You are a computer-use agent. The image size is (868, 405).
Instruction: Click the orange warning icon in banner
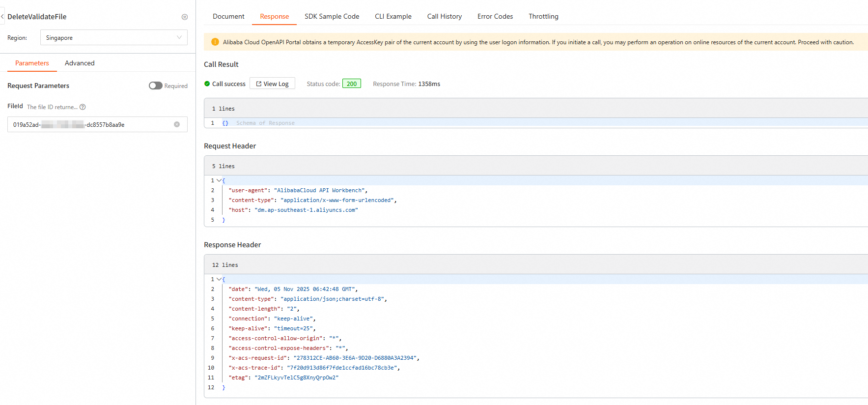click(215, 42)
